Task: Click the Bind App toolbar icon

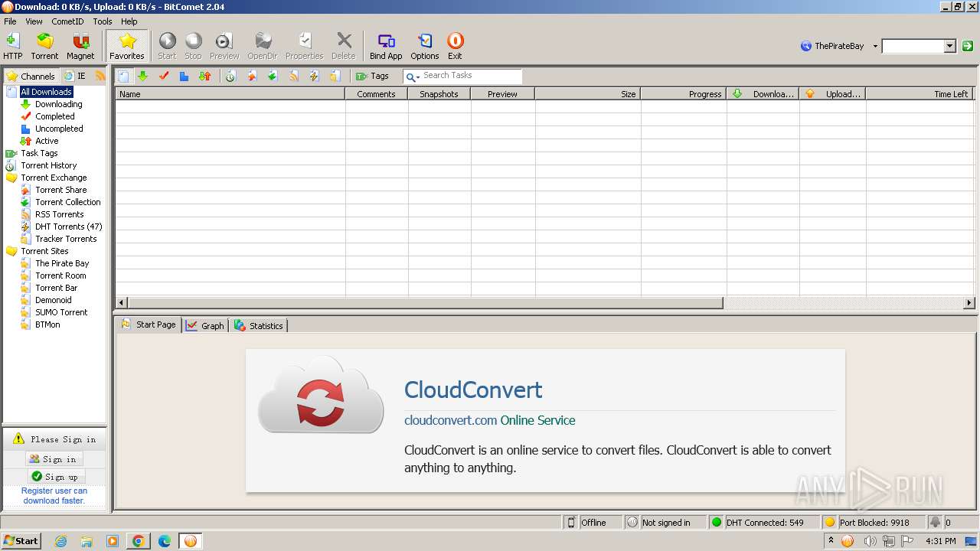Action: [x=386, y=46]
